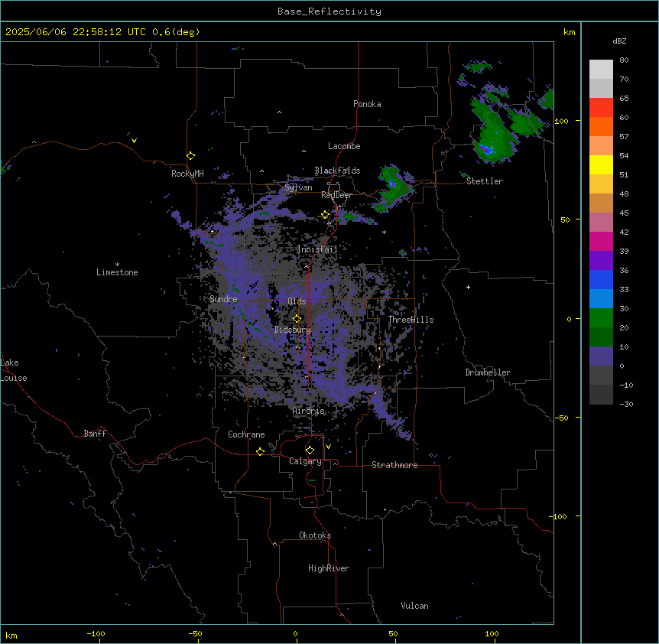Image resolution: width=659 pixels, height=644 pixels.
Task: Select the blue 33–36 dBZ legend swatch
Action: (x=601, y=279)
